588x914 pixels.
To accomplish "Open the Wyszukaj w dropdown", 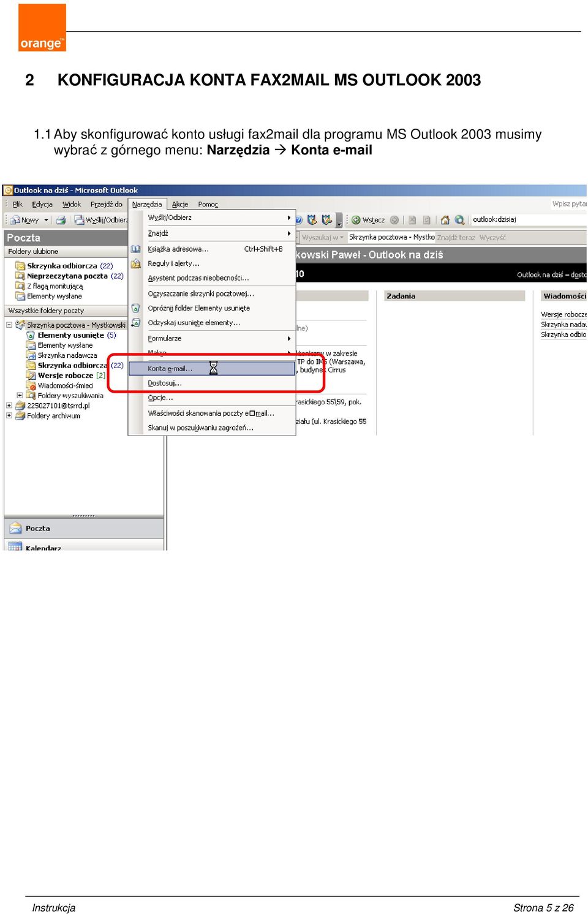I will coord(323,238).
